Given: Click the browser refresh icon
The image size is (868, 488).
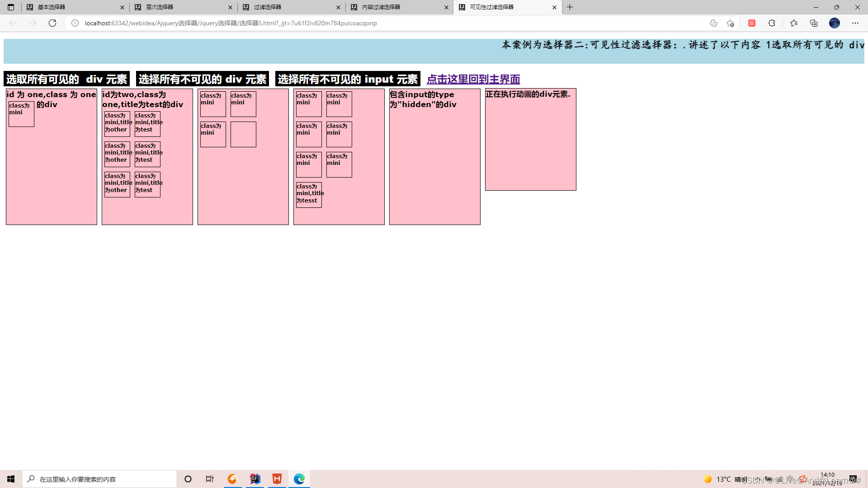Looking at the screenshot, I should [52, 23].
